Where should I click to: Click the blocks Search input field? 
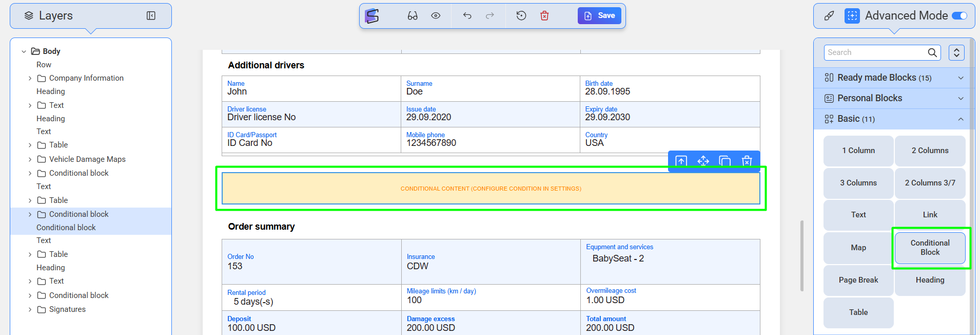click(x=875, y=52)
